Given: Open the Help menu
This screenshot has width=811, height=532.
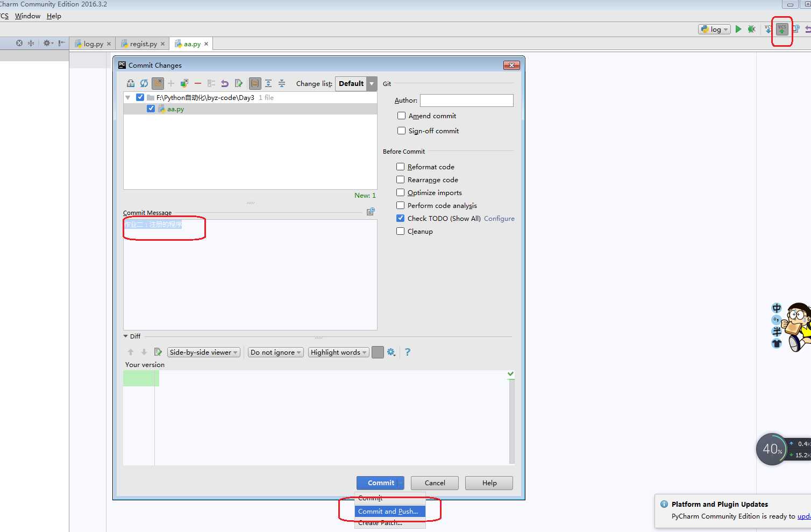Looking at the screenshot, I should pyautogui.click(x=54, y=16).
